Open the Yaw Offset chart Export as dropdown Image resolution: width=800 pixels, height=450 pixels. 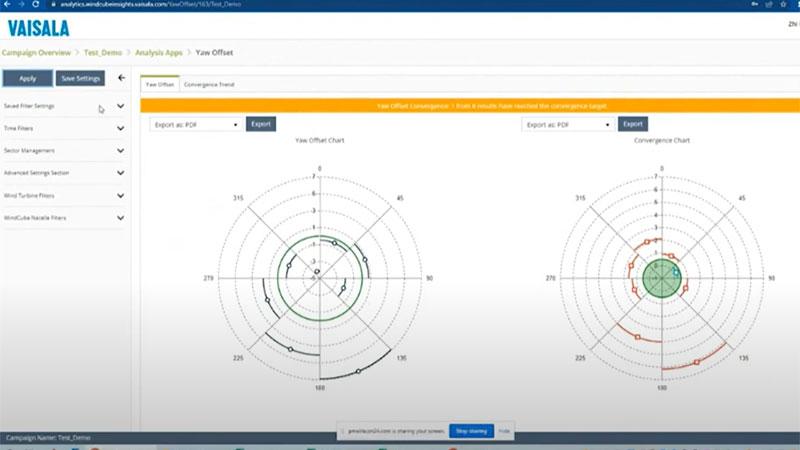[195, 125]
